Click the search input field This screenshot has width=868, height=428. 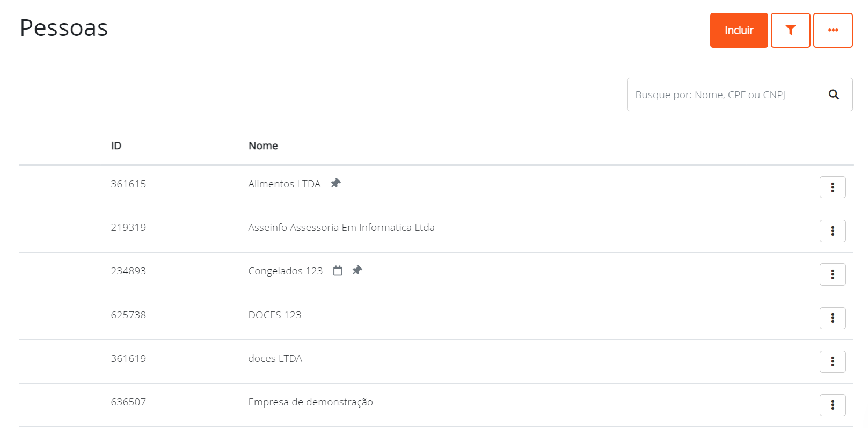pyautogui.click(x=720, y=94)
